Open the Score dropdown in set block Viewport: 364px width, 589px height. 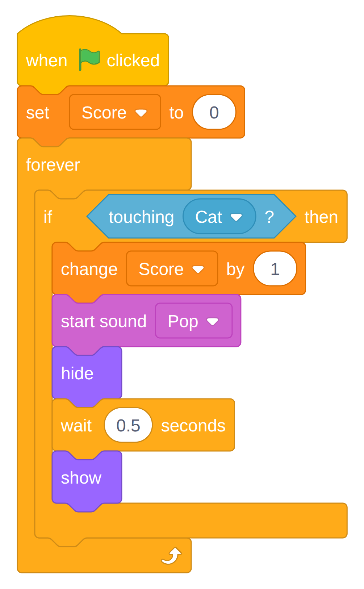coord(115,112)
